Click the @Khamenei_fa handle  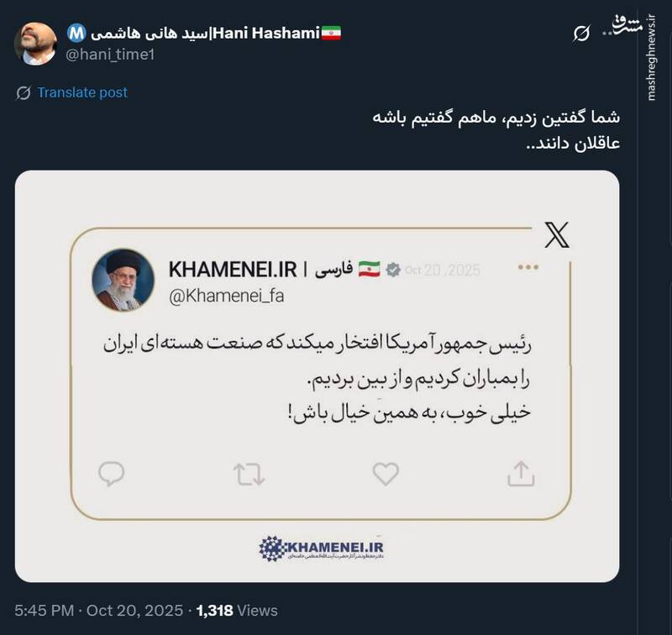coord(217,295)
